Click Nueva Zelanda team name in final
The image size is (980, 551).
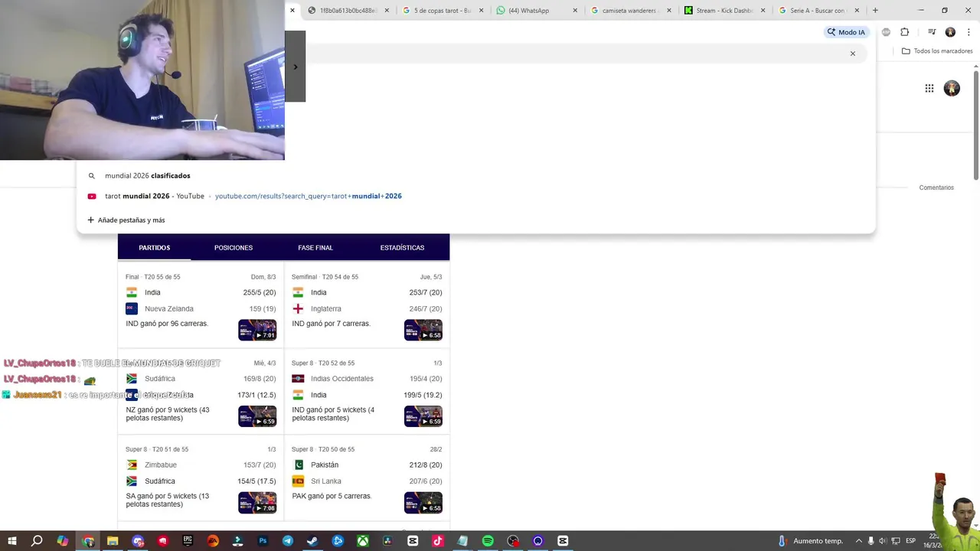(x=169, y=309)
